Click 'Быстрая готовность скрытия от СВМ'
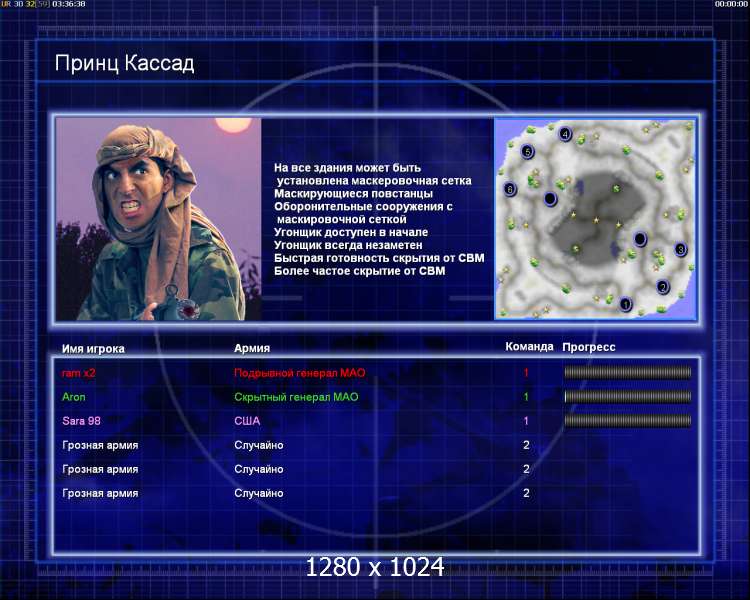The height and width of the screenshot is (600, 750). tap(379, 258)
